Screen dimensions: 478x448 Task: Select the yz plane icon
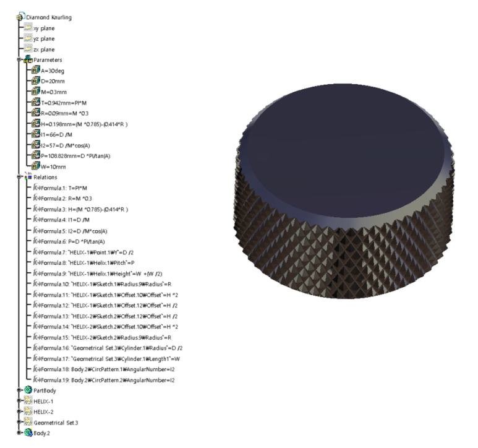point(28,38)
